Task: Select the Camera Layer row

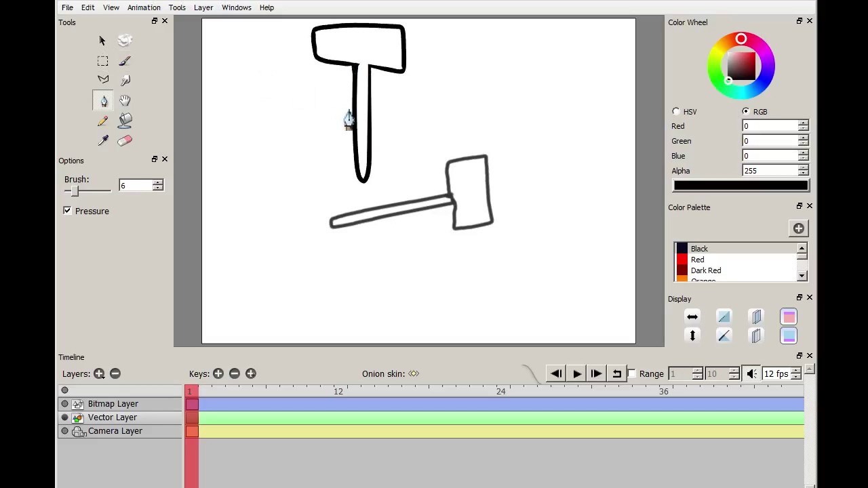Action: 121,431
